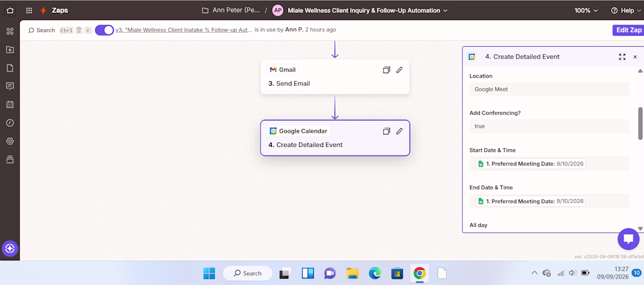The height and width of the screenshot is (285, 644).
Task: Click the End Date & Time mapped field
Action: pos(550,201)
